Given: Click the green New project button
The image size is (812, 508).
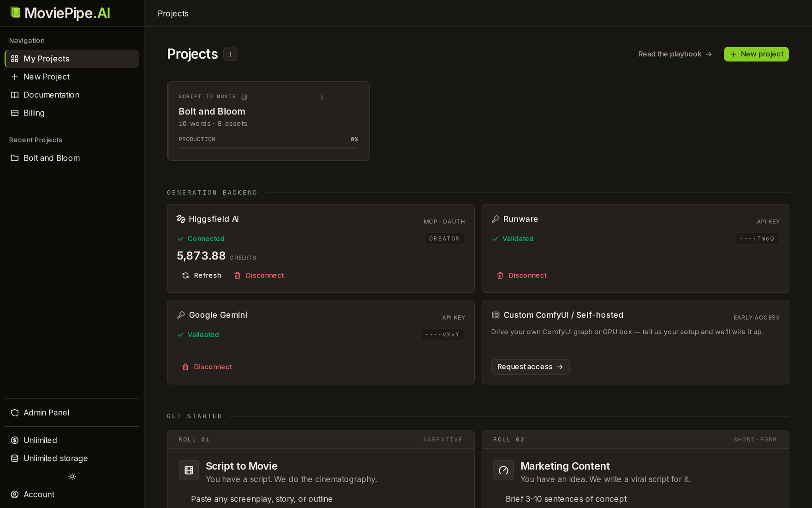Looking at the screenshot, I should 756,54.
